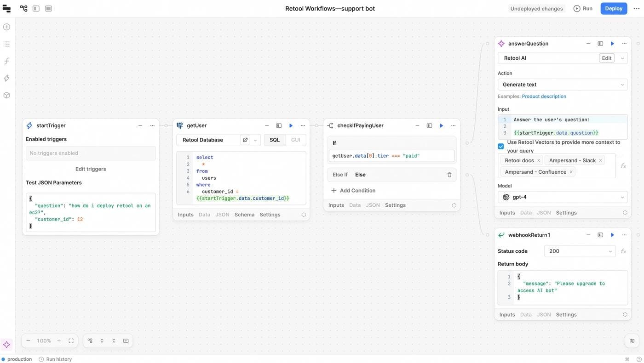Open the Schema tab of getUser
This screenshot has height=363, width=644.
(x=244, y=214)
